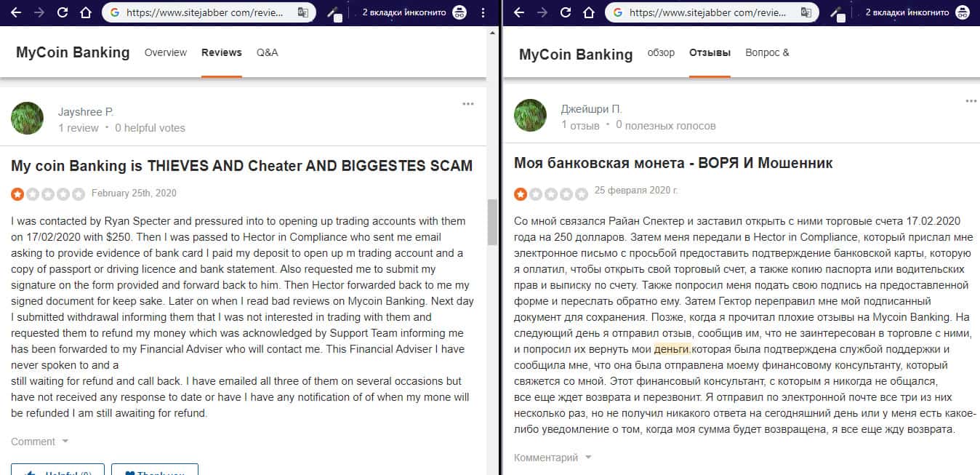
Task: Open the three-dot options menu on Jayshree P.'s review
Action: click(x=468, y=104)
